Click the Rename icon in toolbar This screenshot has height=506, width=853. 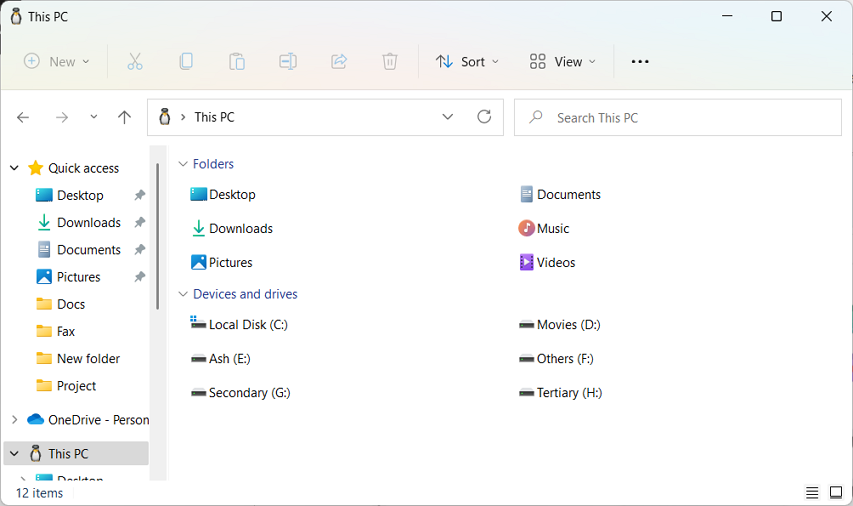pos(288,61)
